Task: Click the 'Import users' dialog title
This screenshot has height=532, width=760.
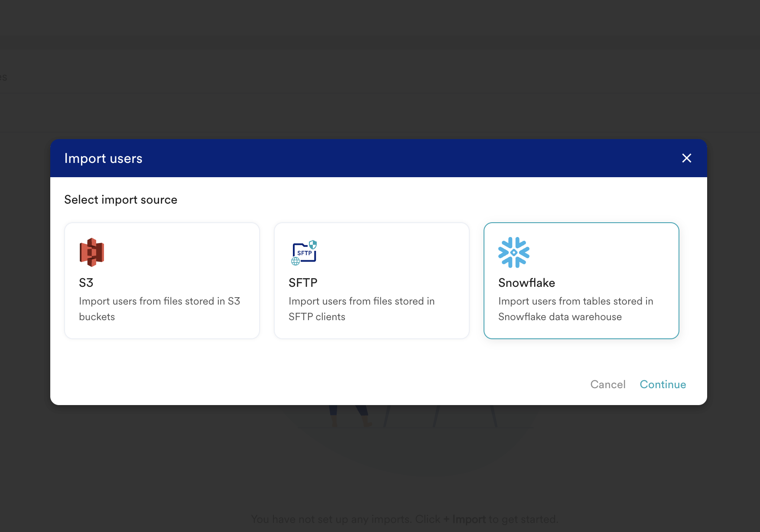Action: pos(103,159)
